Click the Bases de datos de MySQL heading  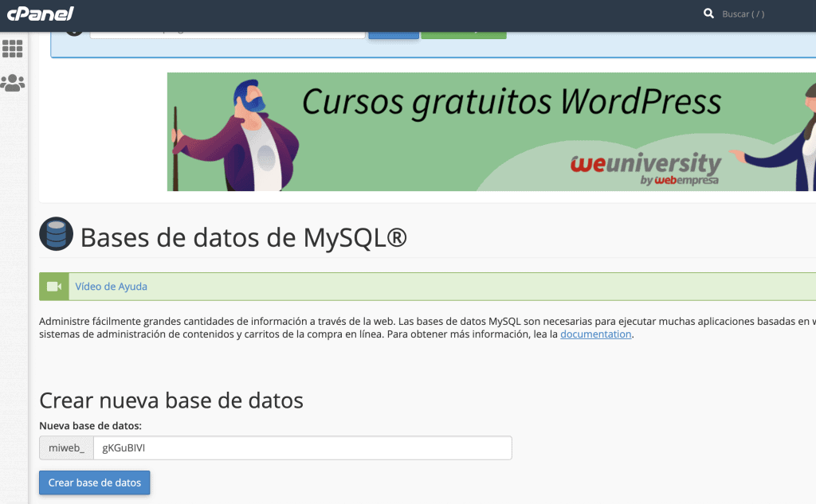pos(244,237)
